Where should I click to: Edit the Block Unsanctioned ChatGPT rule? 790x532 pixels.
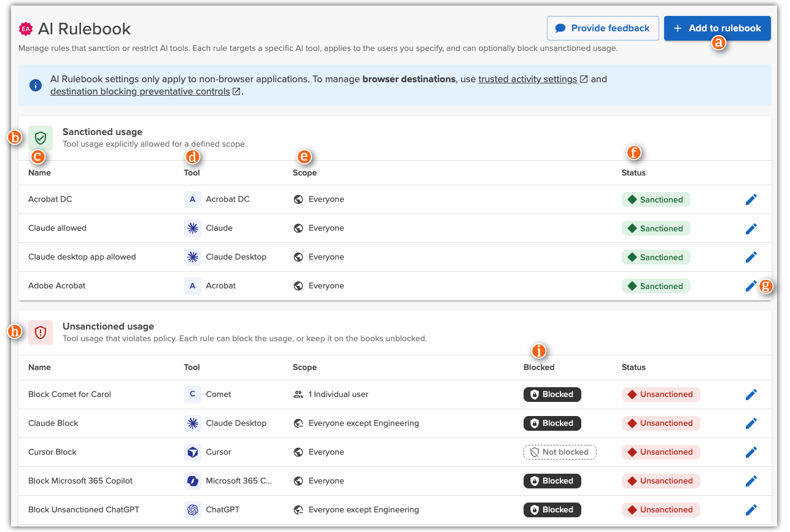coord(751,510)
